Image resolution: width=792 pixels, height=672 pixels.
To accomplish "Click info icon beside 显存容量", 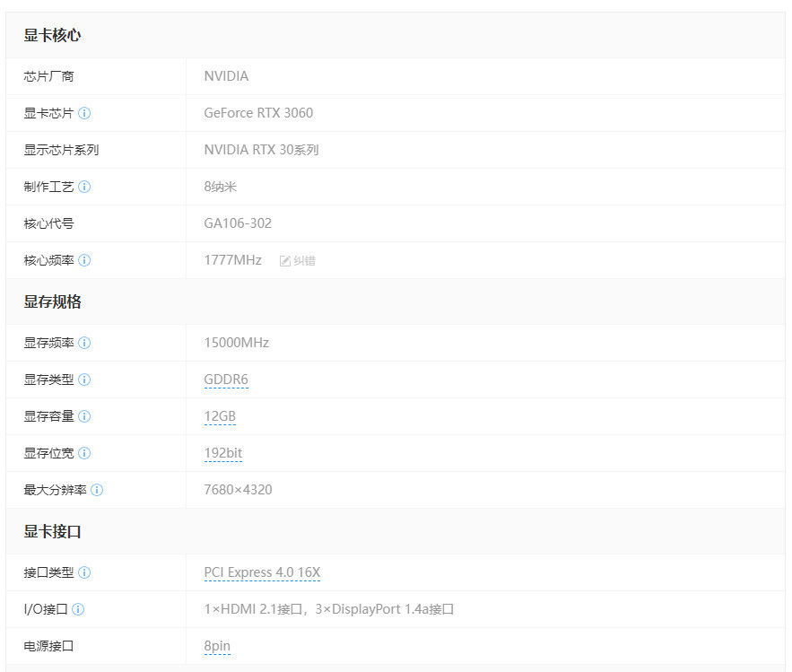I will (84, 416).
